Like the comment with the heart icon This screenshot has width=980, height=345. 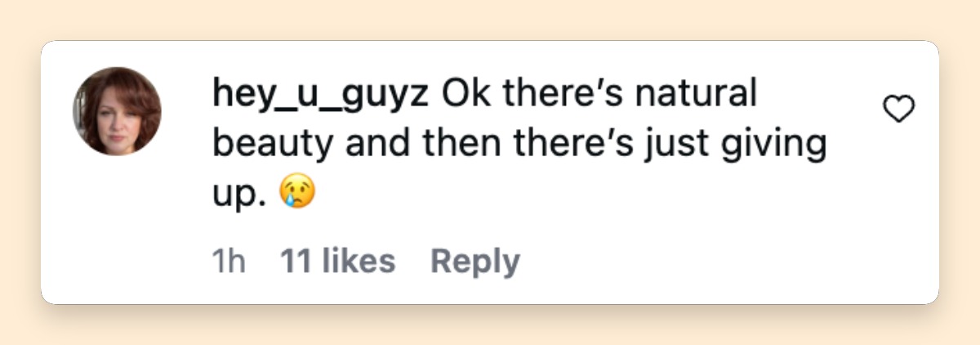(x=899, y=109)
